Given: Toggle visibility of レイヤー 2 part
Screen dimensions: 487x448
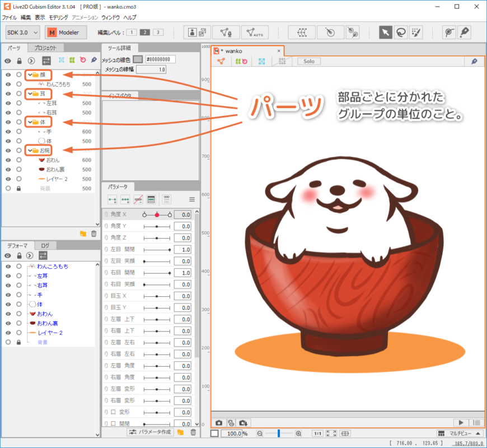Looking at the screenshot, I should click(x=8, y=179).
